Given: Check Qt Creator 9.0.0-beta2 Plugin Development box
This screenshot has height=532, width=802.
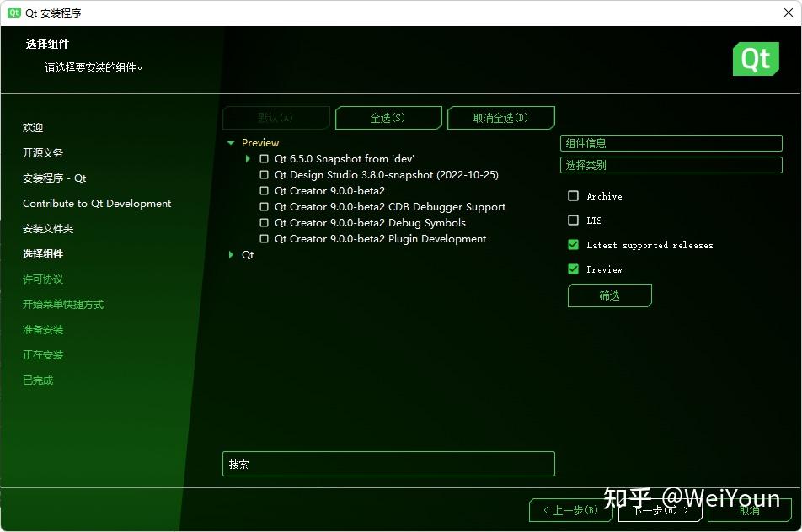Looking at the screenshot, I should point(264,239).
